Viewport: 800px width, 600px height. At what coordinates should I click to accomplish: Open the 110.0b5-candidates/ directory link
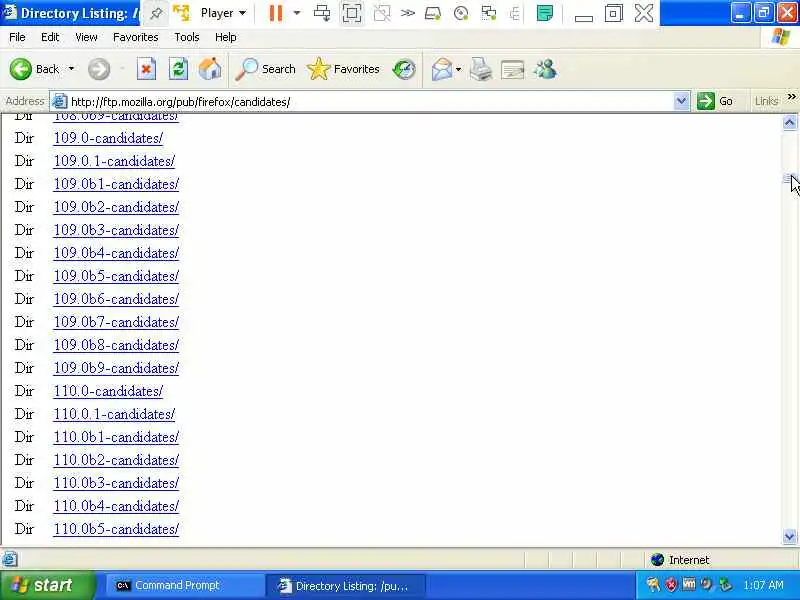click(116, 529)
